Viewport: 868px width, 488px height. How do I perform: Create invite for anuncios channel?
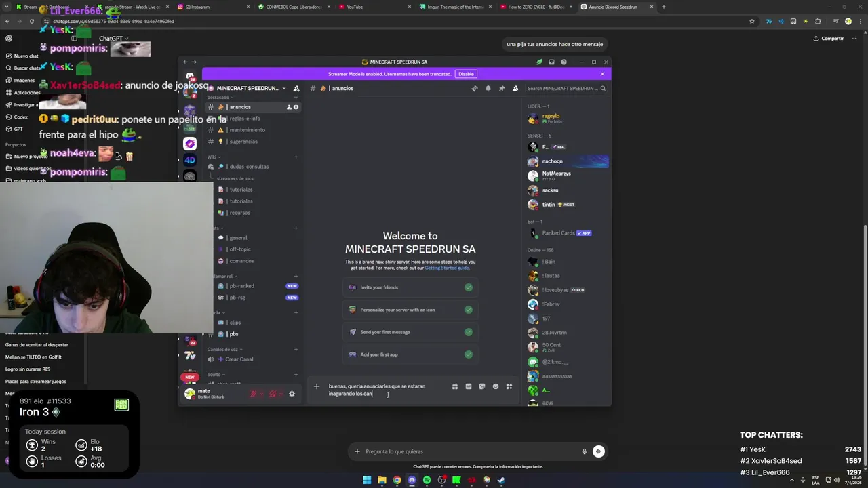click(289, 107)
